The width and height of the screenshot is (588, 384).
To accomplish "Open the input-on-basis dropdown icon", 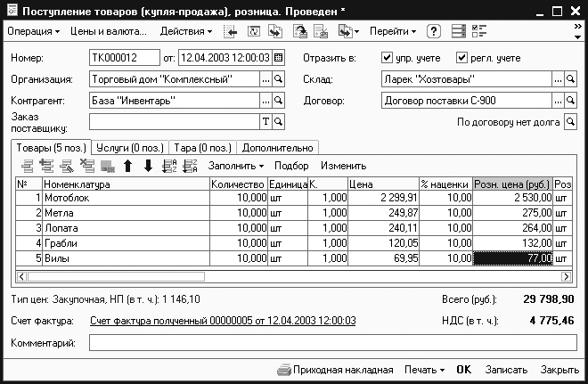I will (348, 31).
